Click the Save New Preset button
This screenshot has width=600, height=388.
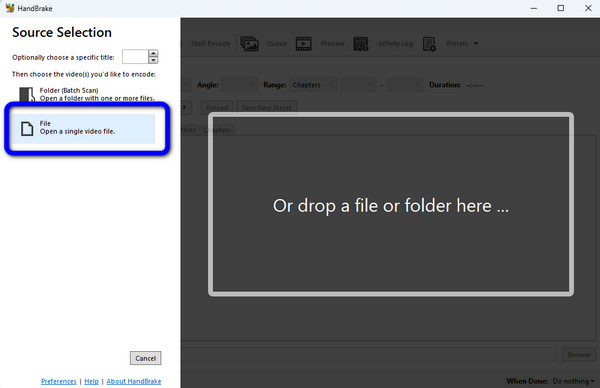[266, 108]
